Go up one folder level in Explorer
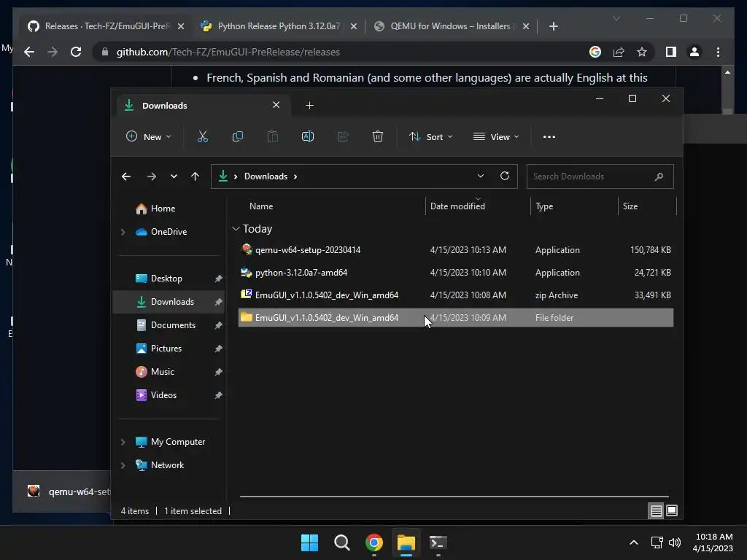 tap(195, 176)
